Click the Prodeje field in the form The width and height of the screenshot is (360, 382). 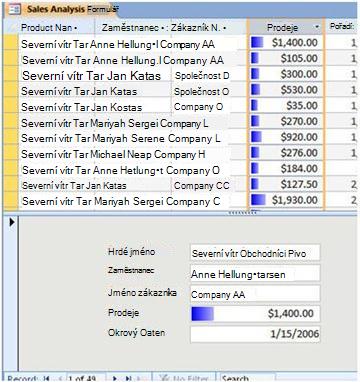click(255, 314)
